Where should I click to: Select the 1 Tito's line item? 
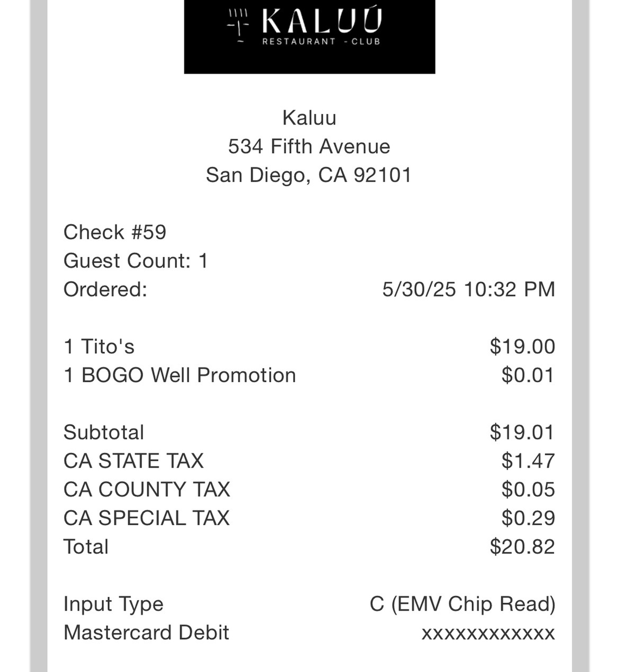(x=99, y=346)
